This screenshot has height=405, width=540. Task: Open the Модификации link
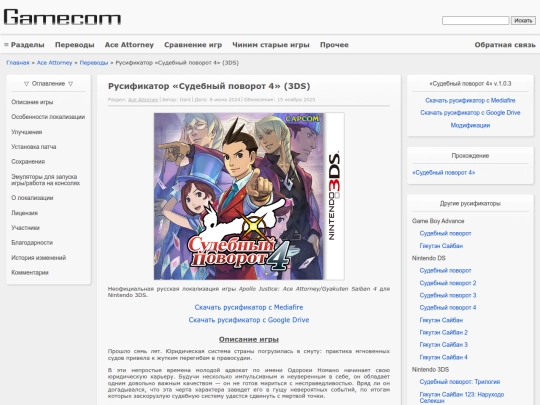coord(470,125)
